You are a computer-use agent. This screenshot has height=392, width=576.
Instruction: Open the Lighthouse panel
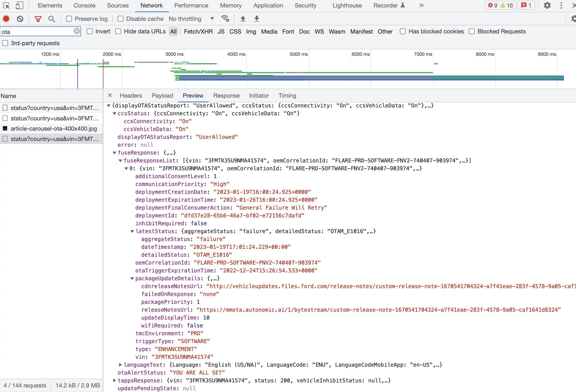pyautogui.click(x=347, y=5)
